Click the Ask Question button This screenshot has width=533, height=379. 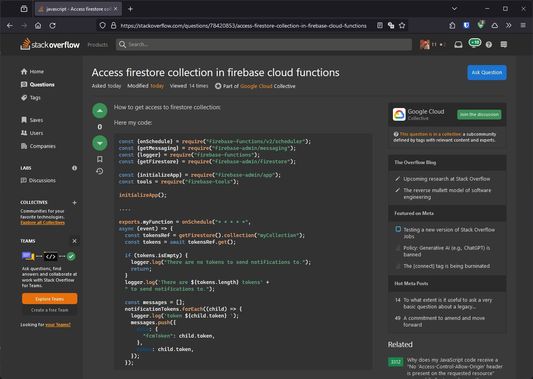[x=487, y=72]
